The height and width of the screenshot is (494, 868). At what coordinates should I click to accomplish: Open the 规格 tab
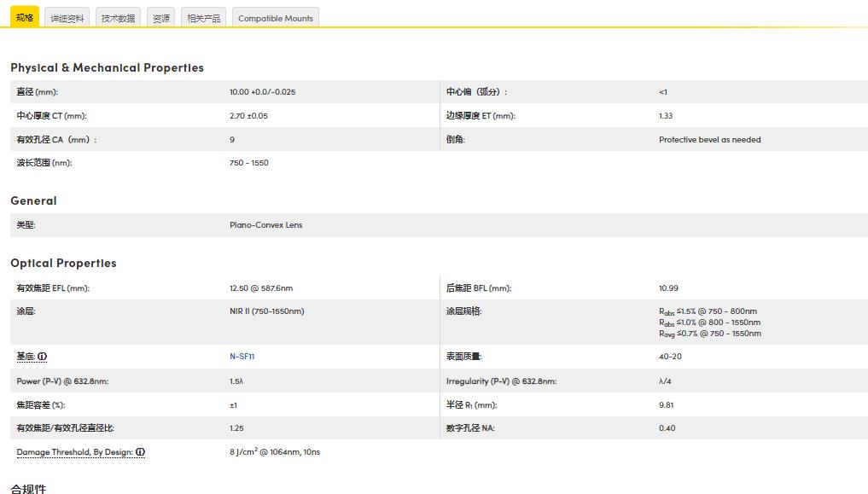coord(25,17)
